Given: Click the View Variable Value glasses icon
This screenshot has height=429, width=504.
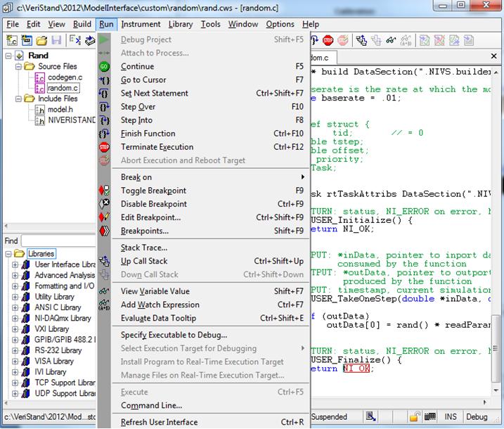Looking at the screenshot, I should (x=105, y=291).
